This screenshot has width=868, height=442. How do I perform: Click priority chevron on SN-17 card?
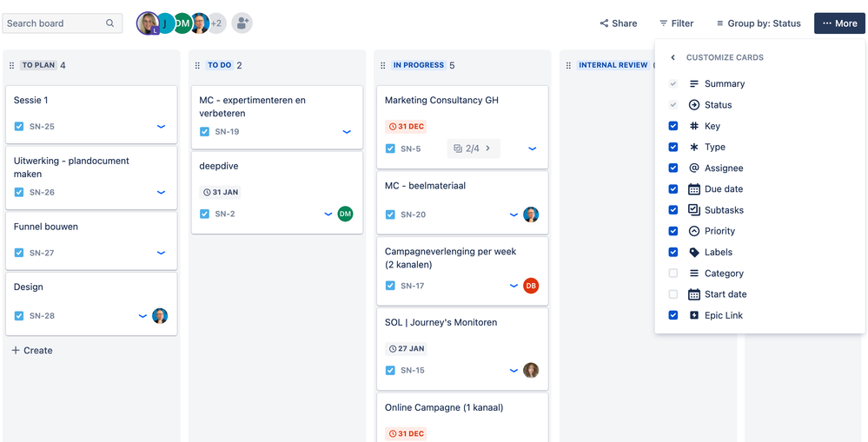click(x=514, y=286)
